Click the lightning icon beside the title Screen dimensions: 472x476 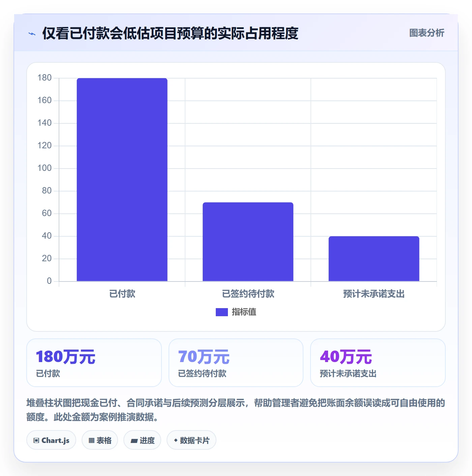tap(32, 34)
